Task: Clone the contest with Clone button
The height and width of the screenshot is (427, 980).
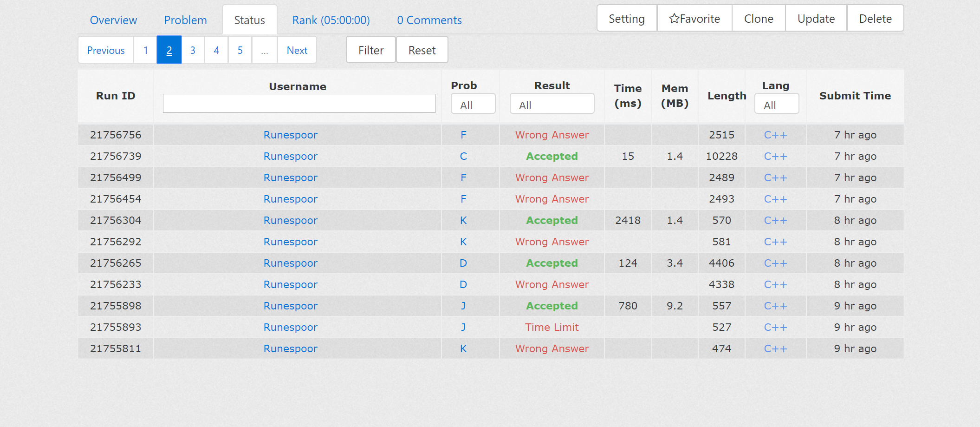Action: (x=758, y=19)
